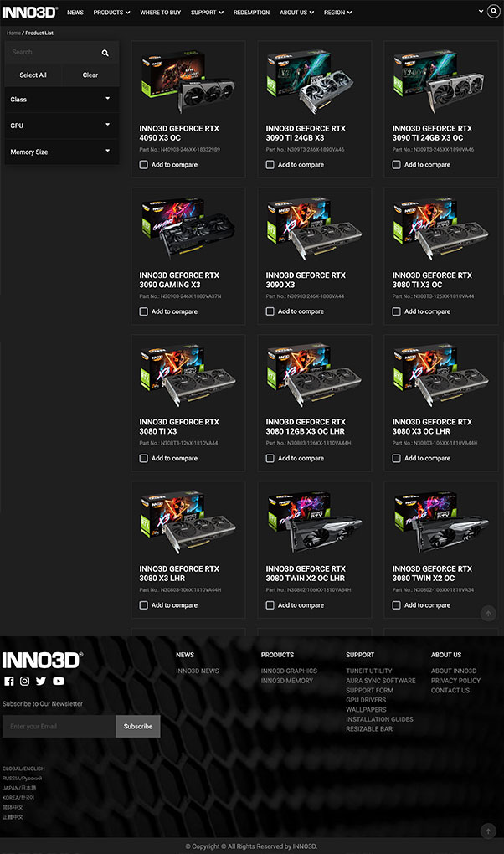Open the Products menu in navigation
The height and width of the screenshot is (854, 504).
tap(111, 12)
